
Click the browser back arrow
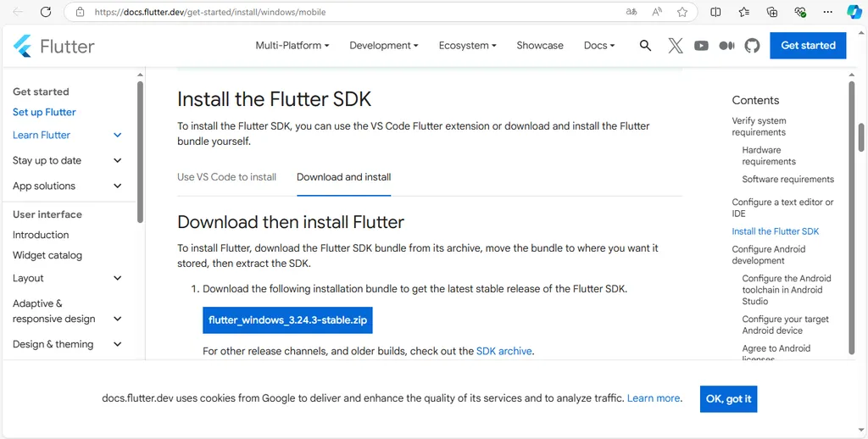(18, 12)
